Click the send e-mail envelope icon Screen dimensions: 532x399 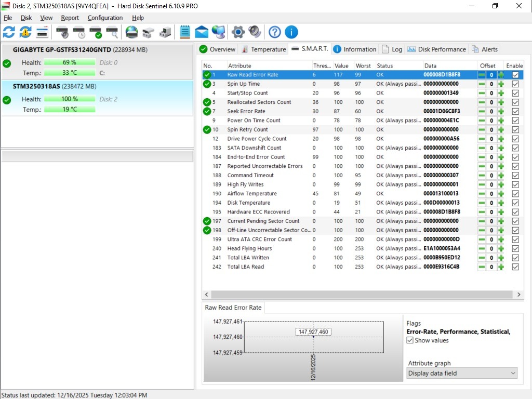coord(202,32)
